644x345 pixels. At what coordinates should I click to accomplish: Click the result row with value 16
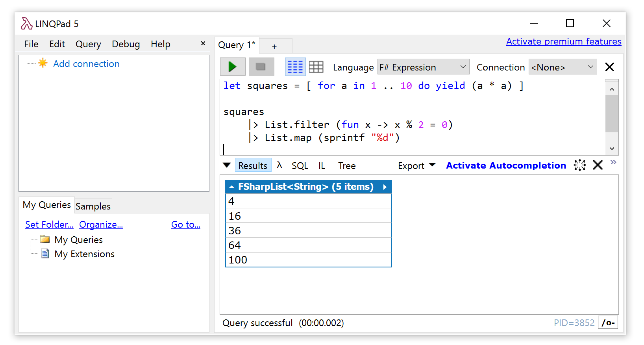pos(308,216)
